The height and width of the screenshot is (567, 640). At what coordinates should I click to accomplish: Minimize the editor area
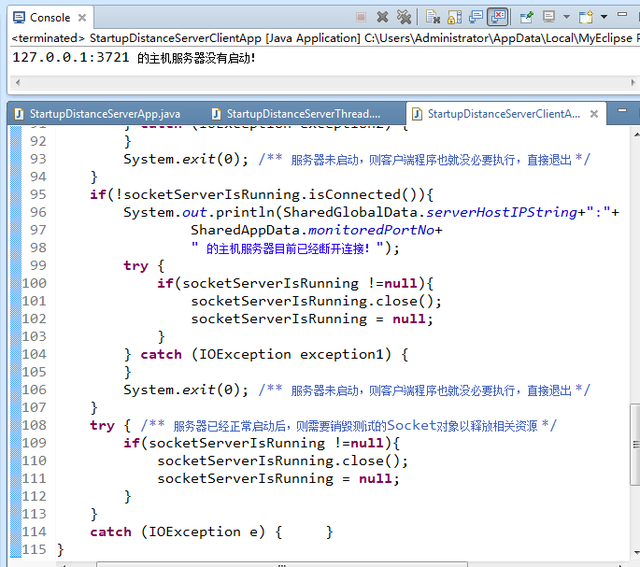(622, 110)
